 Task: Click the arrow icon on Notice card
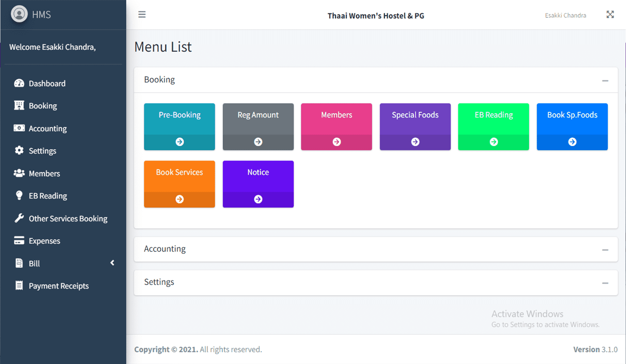pos(258,199)
